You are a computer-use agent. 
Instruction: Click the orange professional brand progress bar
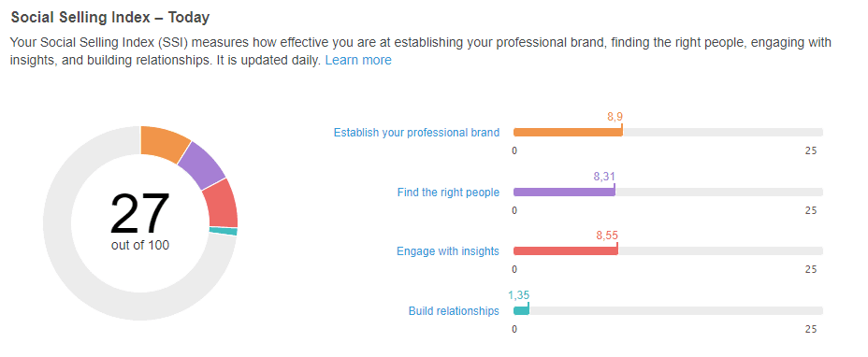(x=568, y=133)
